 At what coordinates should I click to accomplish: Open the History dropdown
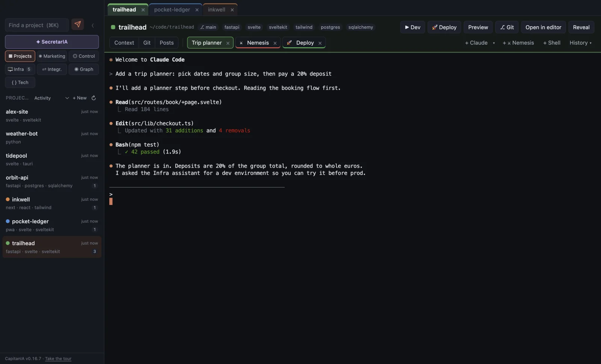coord(580,43)
